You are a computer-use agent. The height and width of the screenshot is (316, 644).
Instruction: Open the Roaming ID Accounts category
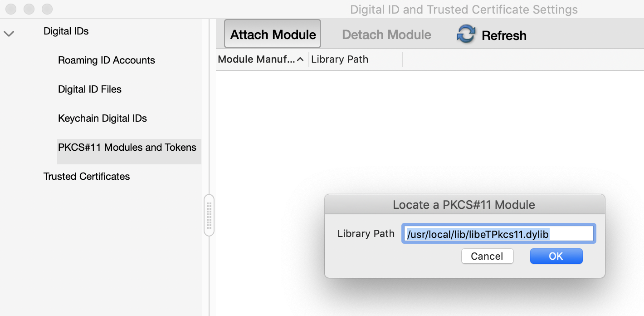click(106, 60)
